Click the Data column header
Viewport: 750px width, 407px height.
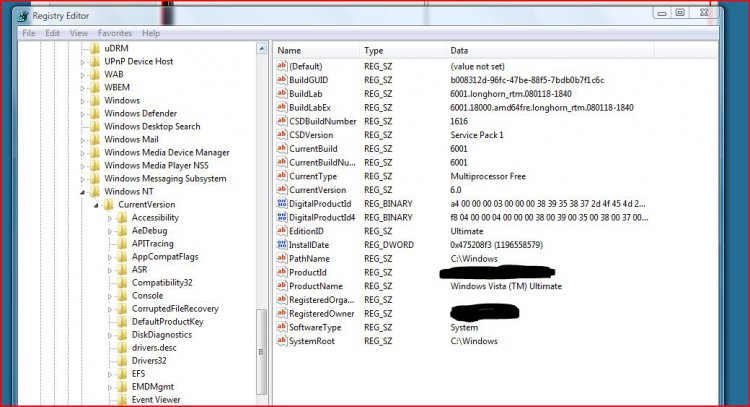pyautogui.click(x=550, y=50)
